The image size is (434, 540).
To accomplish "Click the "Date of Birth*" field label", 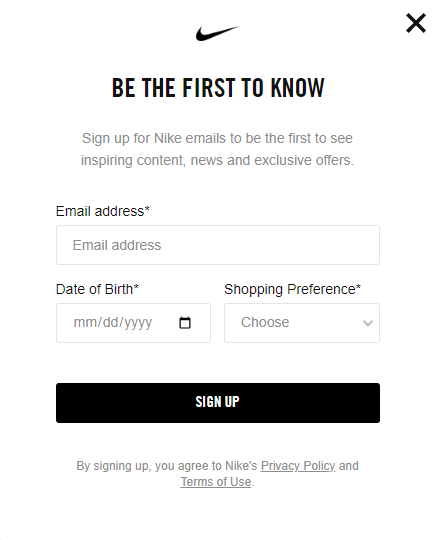I will click(97, 289).
